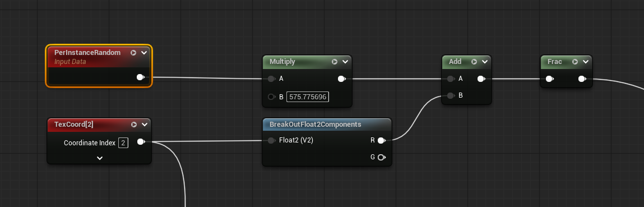Select the Frac node header
Viewport: 644px width, 207px height.
tap(567, 62)
